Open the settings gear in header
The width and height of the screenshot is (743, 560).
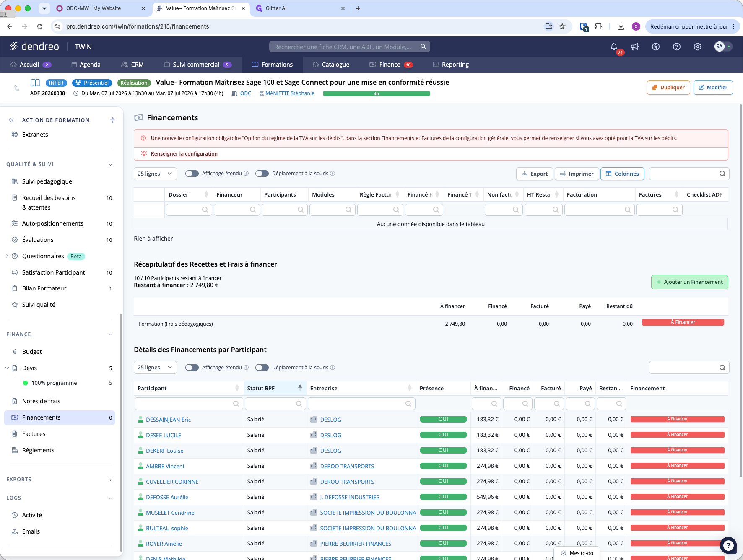(698, 47)
